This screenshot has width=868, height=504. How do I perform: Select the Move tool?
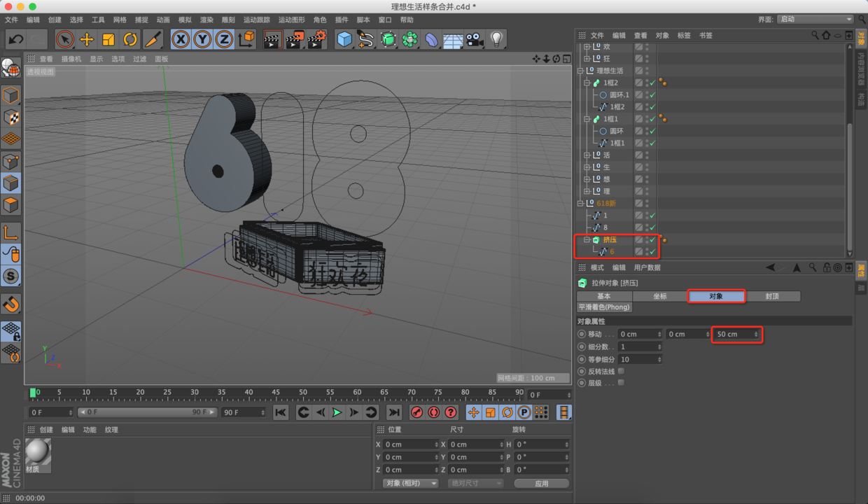(87, 39)
